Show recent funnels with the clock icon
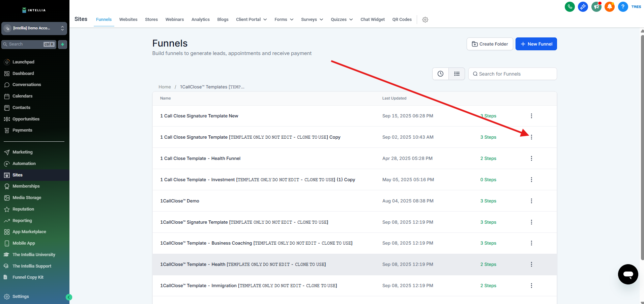The image size is (644, 304). coord(440,74)
